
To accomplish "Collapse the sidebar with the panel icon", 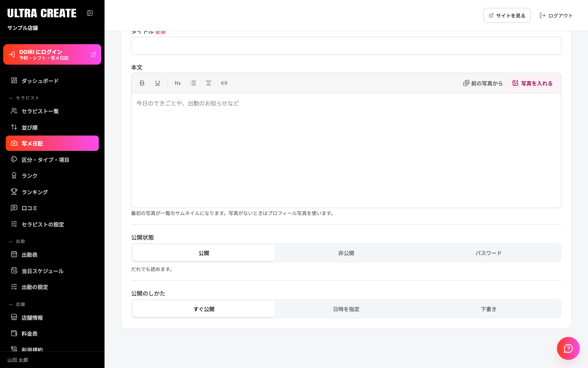I will (x=90, y=13).
